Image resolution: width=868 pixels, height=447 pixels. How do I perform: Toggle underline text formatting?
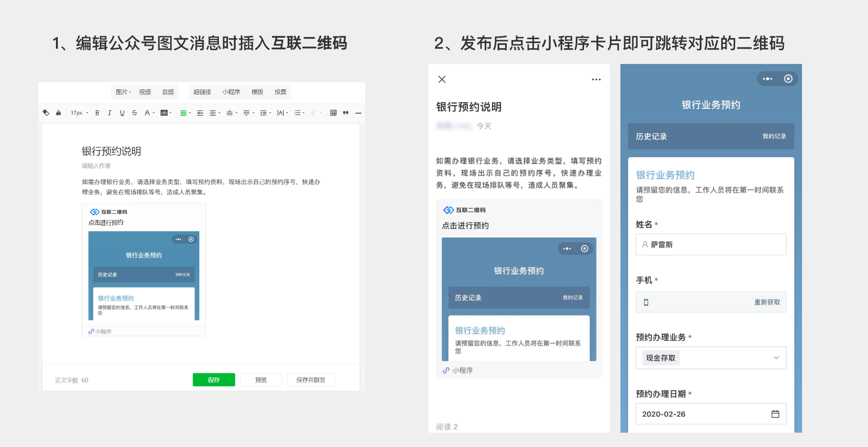[x=122, y=113]
